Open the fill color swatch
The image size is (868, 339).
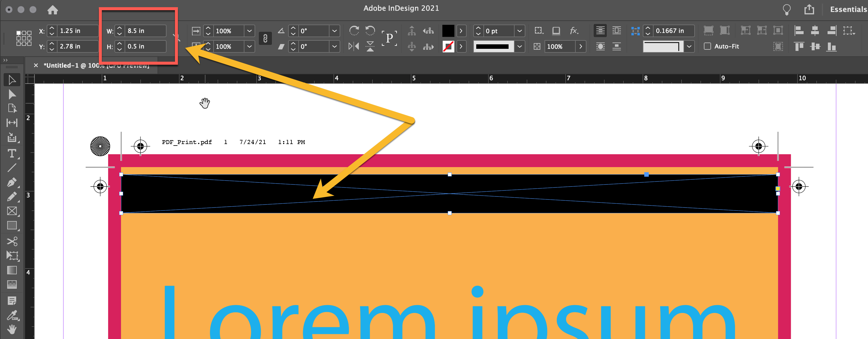[448, 31]
